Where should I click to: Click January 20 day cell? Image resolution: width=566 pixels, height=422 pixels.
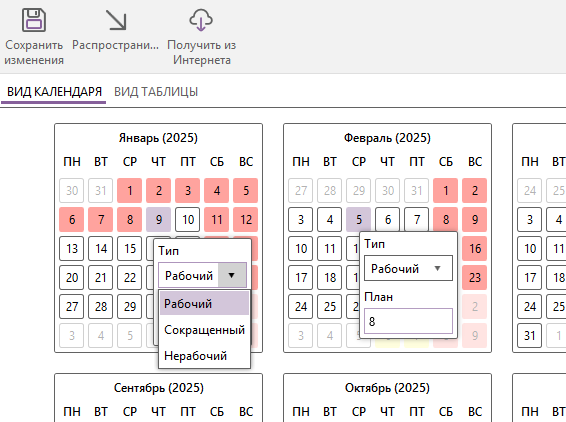click(71, 278)
